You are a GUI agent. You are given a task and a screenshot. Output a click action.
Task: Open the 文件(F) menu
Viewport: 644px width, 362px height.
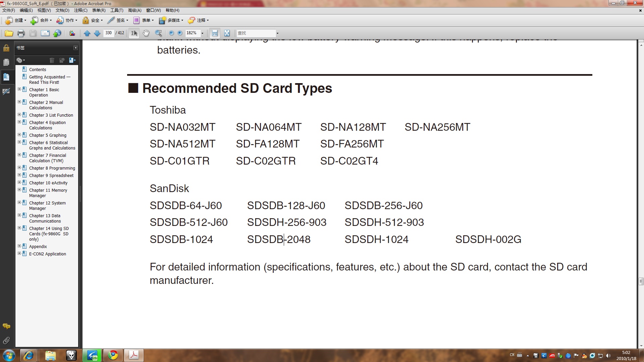click(9, 10)
